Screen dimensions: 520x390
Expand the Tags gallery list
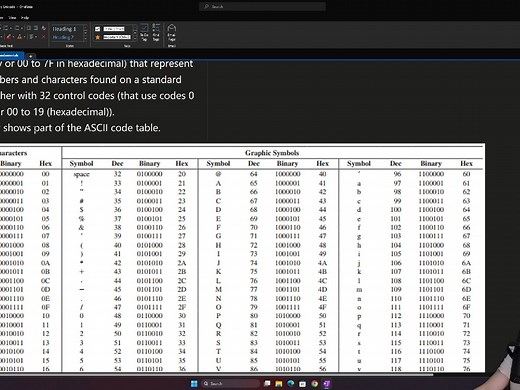tap(135, 39)
